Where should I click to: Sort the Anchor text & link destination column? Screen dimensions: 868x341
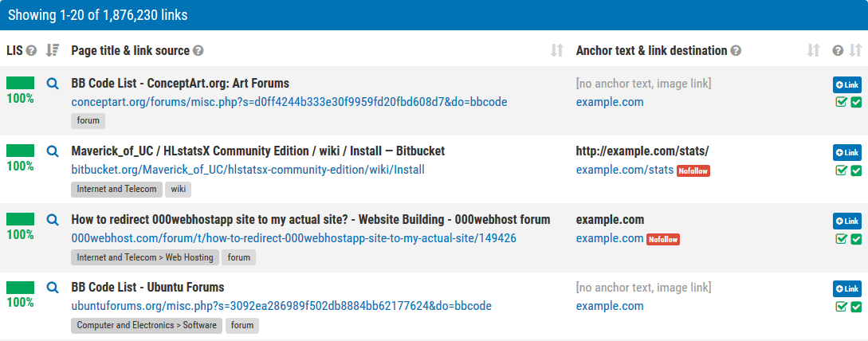pos(813,51)
